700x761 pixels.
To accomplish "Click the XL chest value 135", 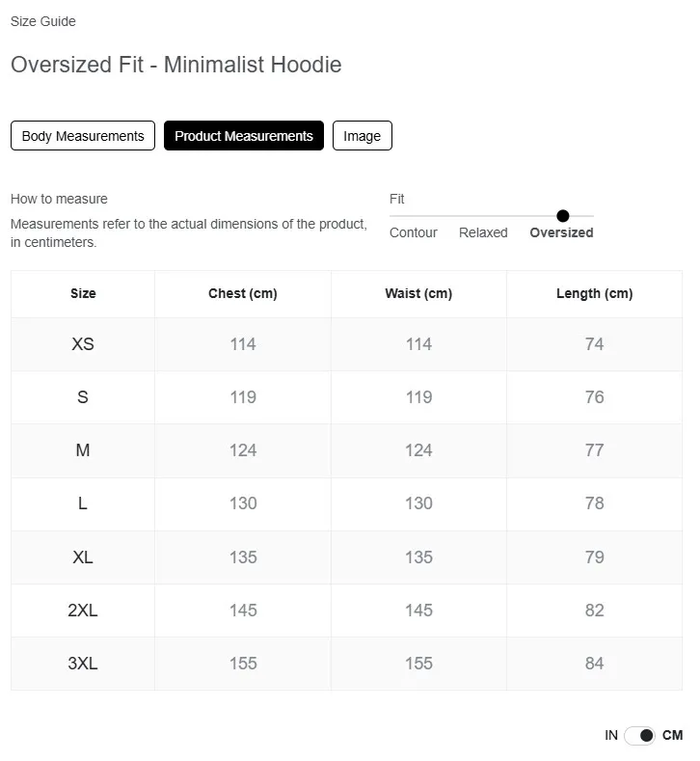I will (243, 557).
